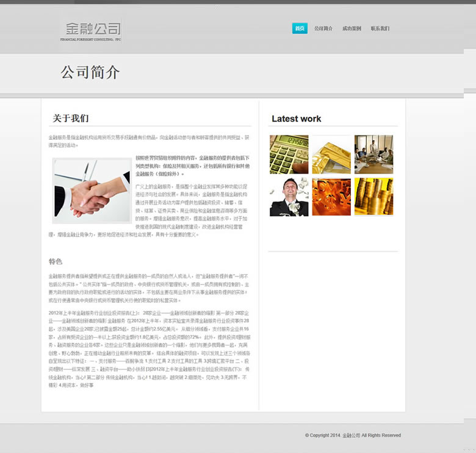Go to the 首页 navigation tab
The image size is (476, 453).
point(300,29)
